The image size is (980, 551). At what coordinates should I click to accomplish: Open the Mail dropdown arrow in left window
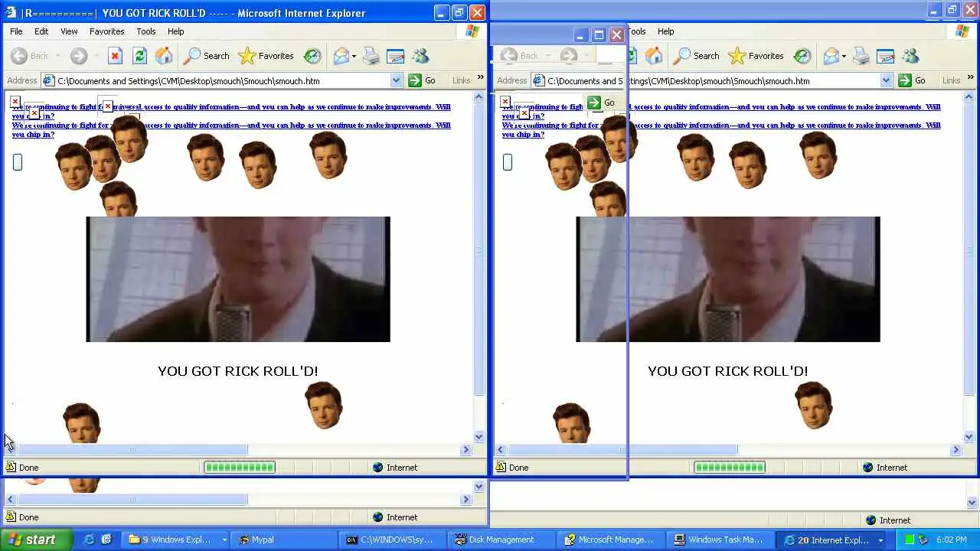[354, 56]
